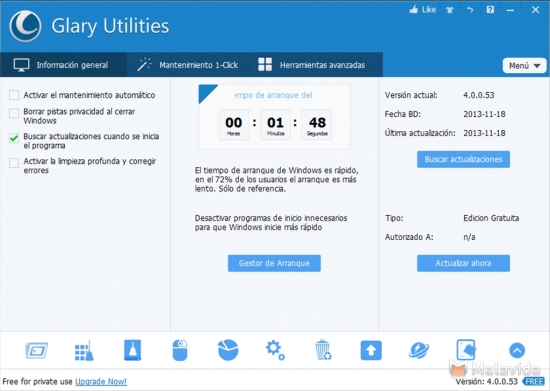Click 'Edicion Gratuita' type value

[491, 218]
